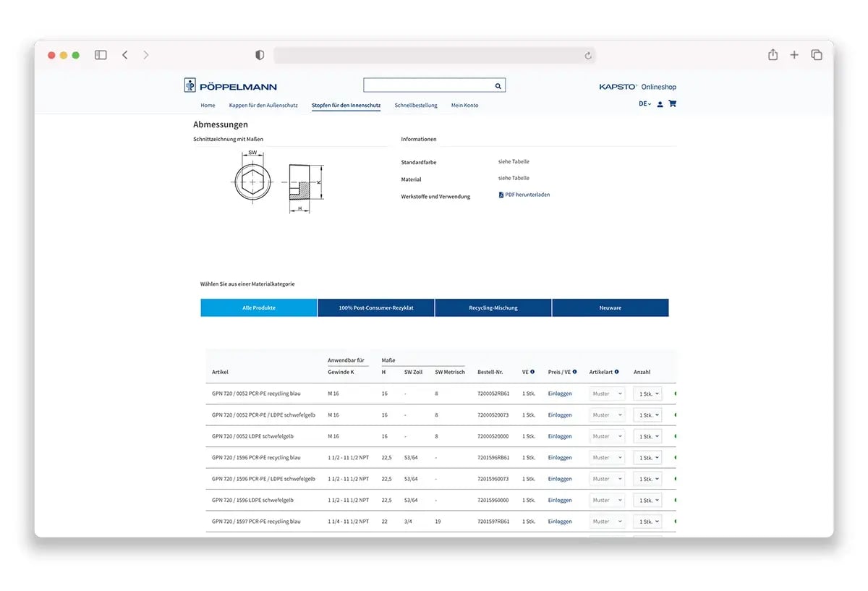The height and width of the screenshot is (591, 868).
Task: Click the shop search field
Action: click(x=434, y=85)
